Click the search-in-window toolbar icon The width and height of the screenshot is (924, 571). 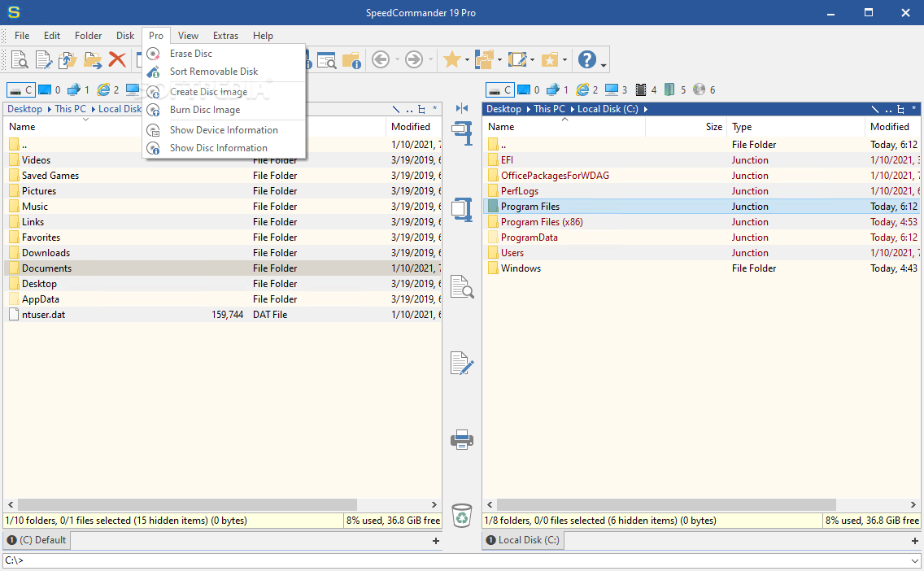click(x=326, y=59)
